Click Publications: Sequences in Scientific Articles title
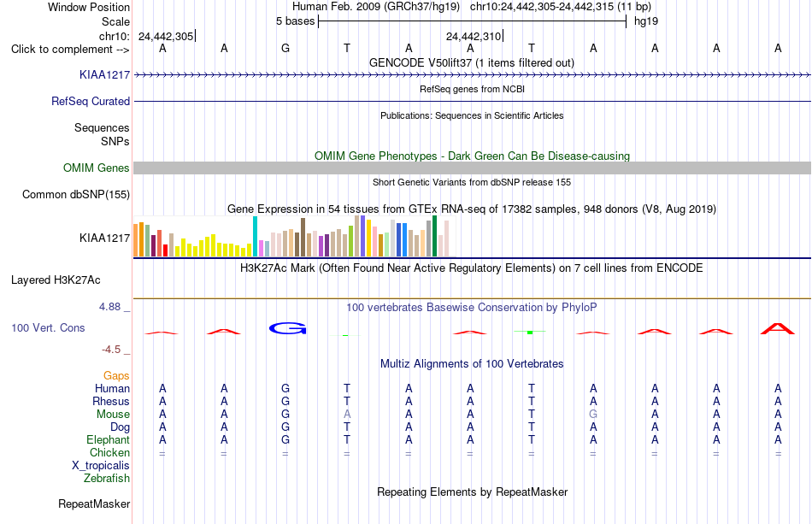This screenshot has height=524, width=812. [472, 115]
